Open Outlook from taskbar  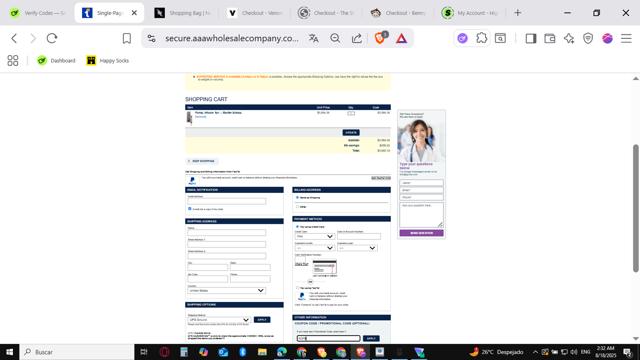(223, 352)
